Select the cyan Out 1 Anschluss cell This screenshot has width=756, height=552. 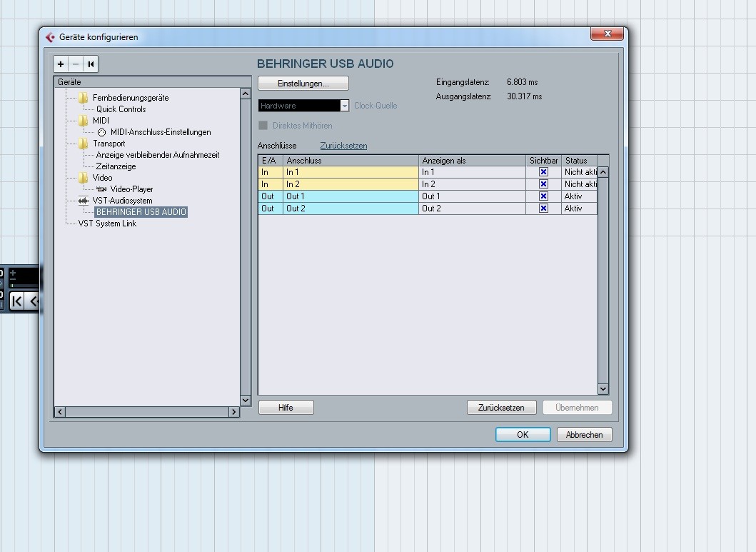(x=351, y=196)
